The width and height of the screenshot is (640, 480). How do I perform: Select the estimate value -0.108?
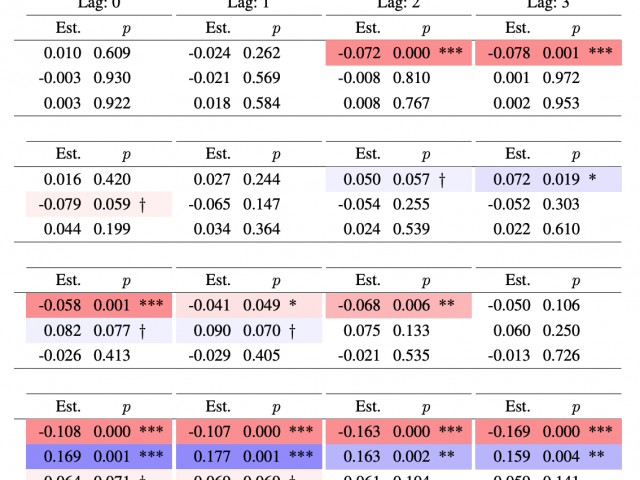click(x=58, y=431)
